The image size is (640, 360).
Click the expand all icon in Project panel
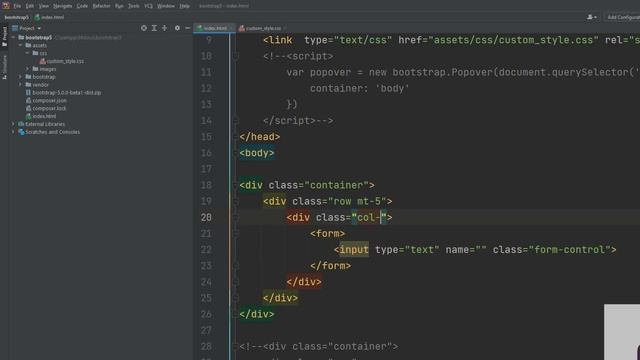coord(154,28)
